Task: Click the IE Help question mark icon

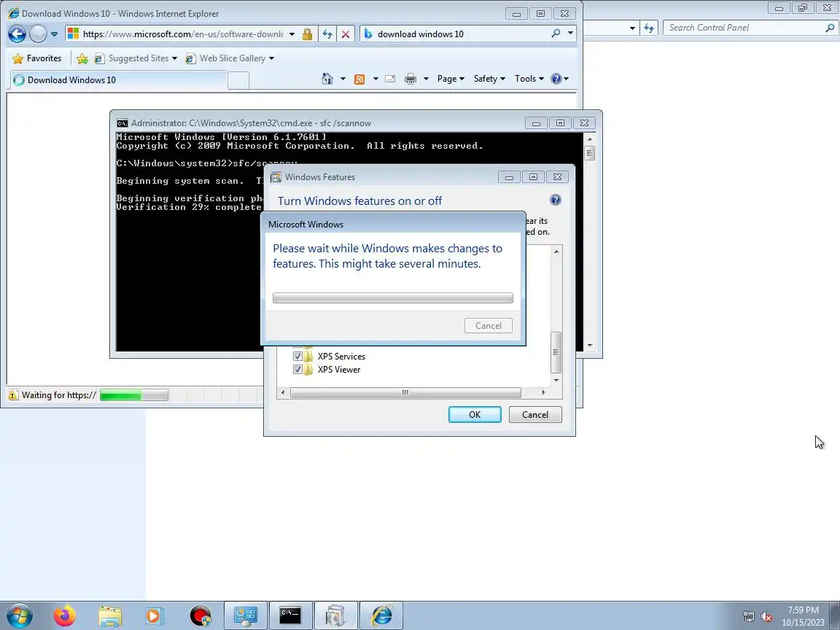Action: (x=556, y=79)
